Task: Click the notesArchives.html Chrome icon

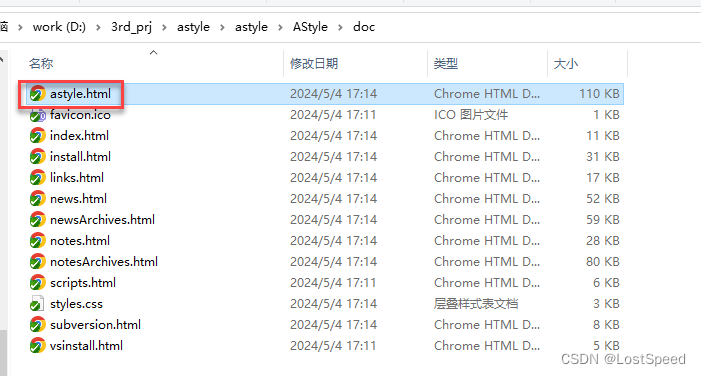Action: point(38,262)
